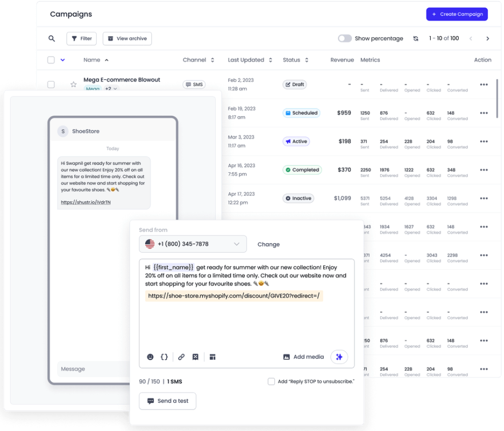Screen dimensions: 504x431
Task: Open the template layout icon in editor
Action: coord(213,357)
